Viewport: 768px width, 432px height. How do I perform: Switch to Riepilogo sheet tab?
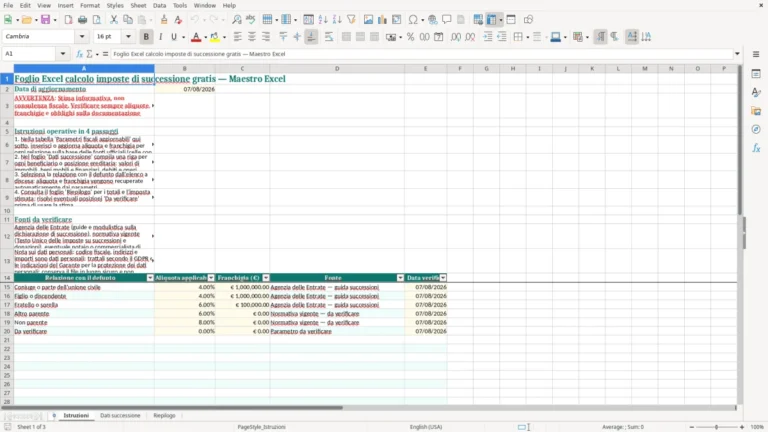(x=164, y=415)
